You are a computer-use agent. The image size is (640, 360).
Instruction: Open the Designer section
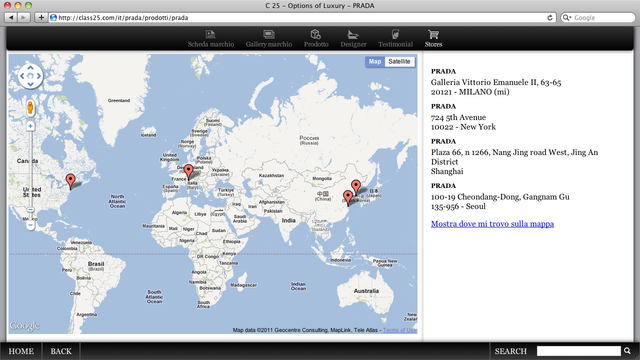[353, 39]
